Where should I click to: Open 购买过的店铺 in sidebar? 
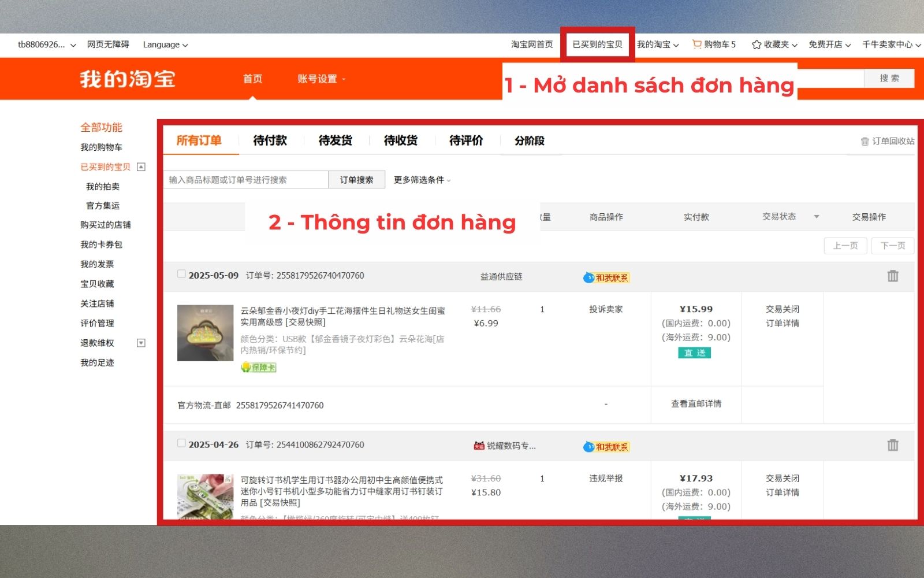(106, 225)
